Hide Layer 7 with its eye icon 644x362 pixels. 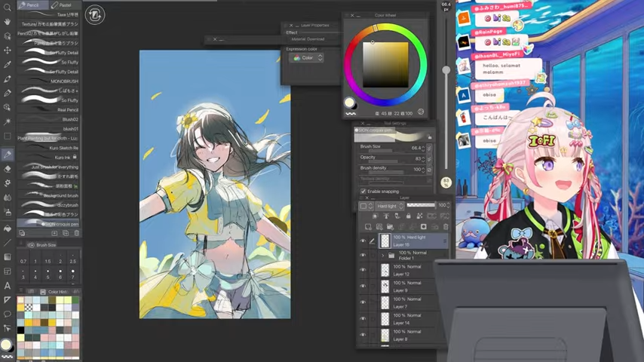click(x=363, y=302)
